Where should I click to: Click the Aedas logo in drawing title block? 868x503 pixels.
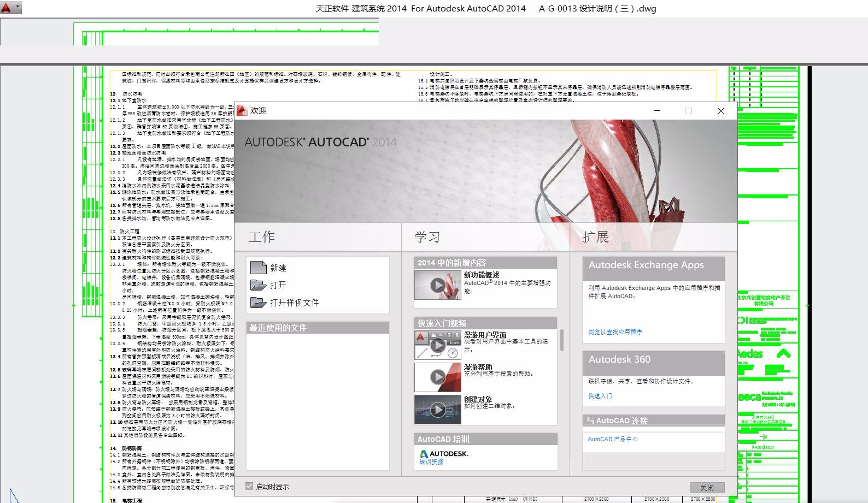750,354
